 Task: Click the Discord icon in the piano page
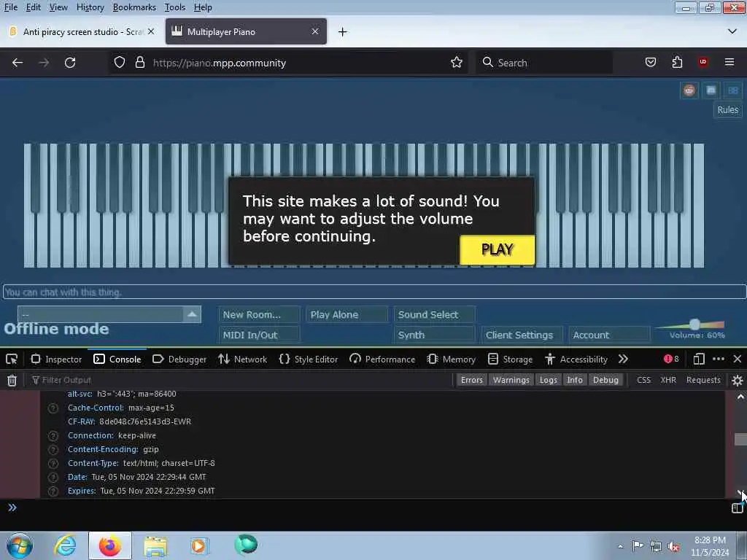coord(711,90)
